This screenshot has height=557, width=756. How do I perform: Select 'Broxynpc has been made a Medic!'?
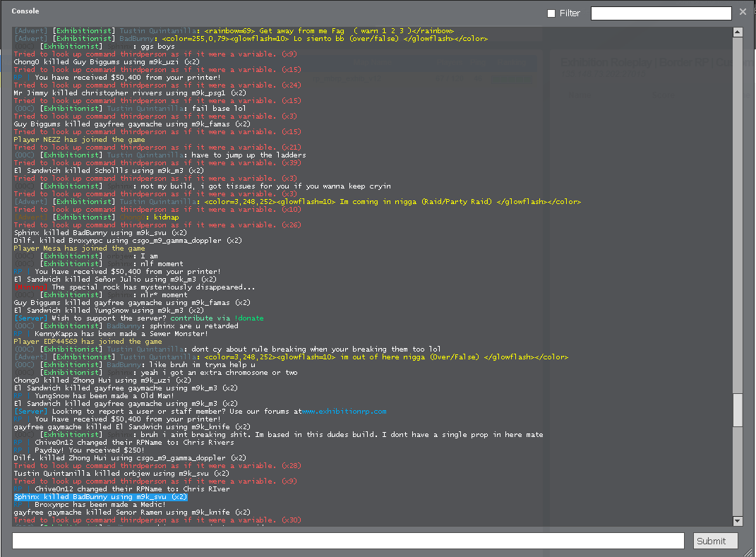click(90, 505)
